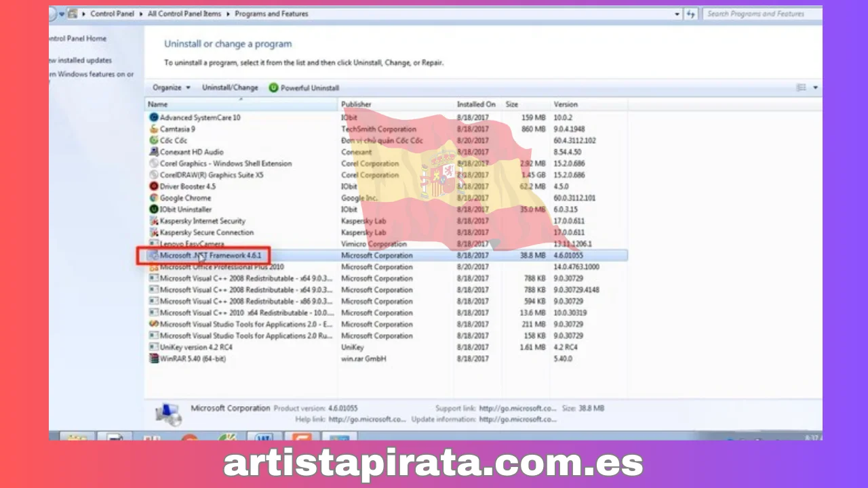Viewport: 868px width, 488px height.
Task: Click the Programs and Features breadcrumb
Action: [x=271, y=14]
